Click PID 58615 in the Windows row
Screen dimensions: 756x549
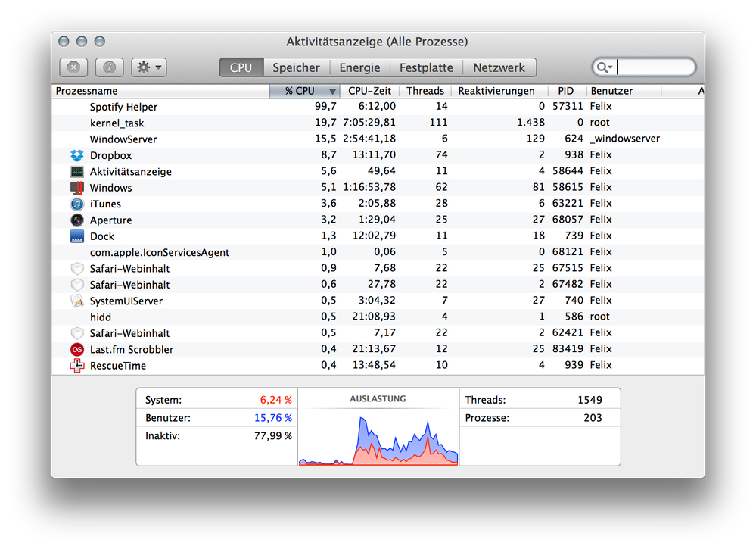tap(568, 187)
